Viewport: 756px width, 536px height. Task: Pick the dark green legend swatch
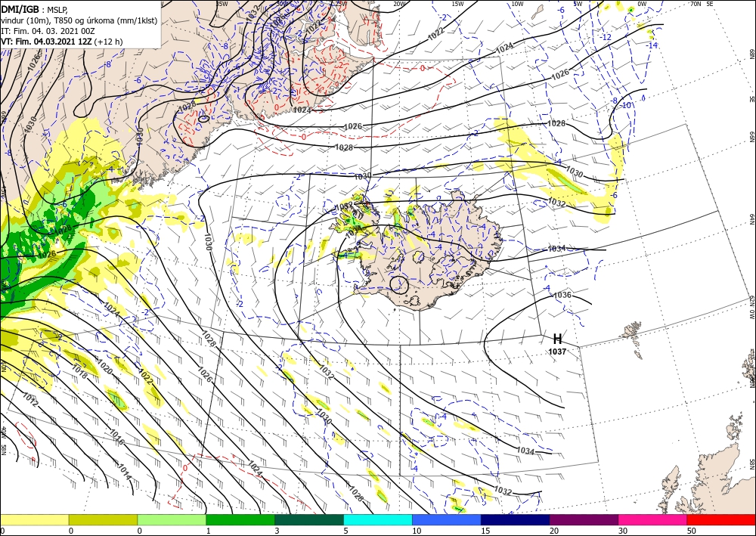309,519
